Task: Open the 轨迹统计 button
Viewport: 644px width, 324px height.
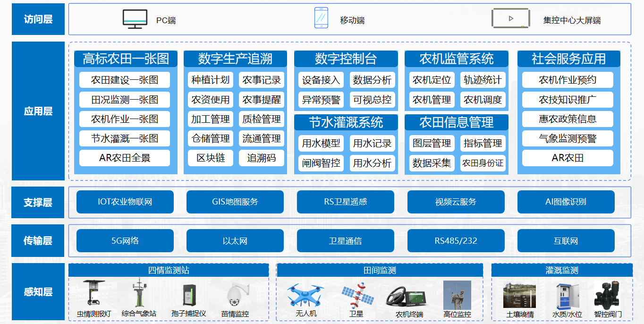Action: click(x=483, y=80)
